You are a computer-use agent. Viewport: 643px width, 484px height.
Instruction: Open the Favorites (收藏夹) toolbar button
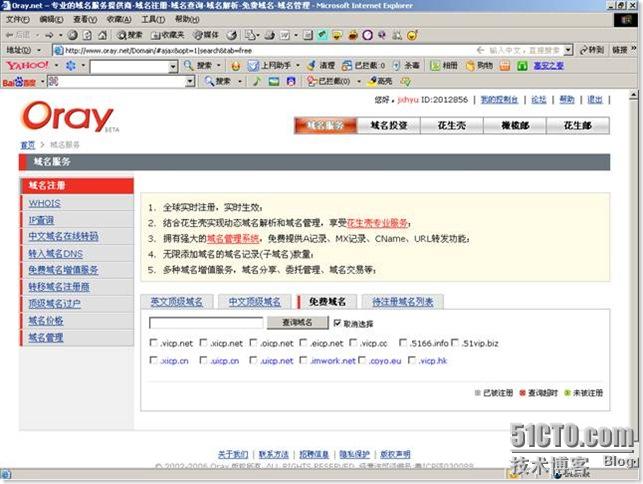coord(168,35)
